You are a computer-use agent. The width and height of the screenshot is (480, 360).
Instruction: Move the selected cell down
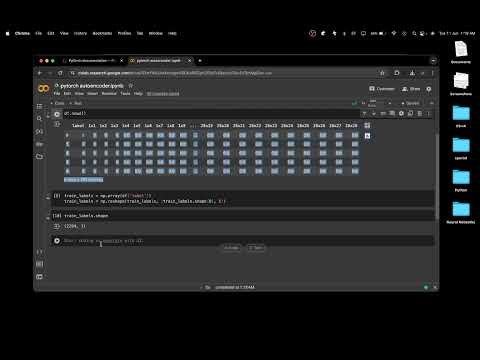[x=374, y=113]
